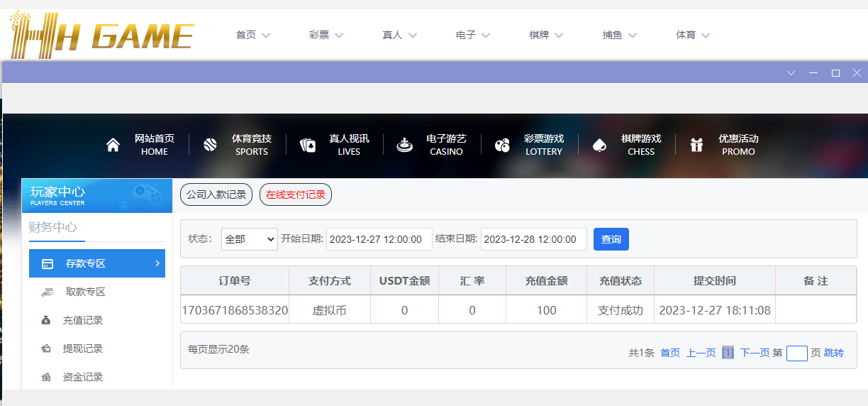
Task: Go to 下一页 in pagination
Action: tap(755, 353)
